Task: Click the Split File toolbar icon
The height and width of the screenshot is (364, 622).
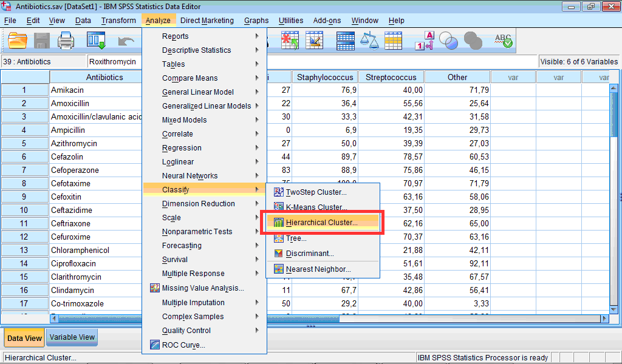Action: 346,41
